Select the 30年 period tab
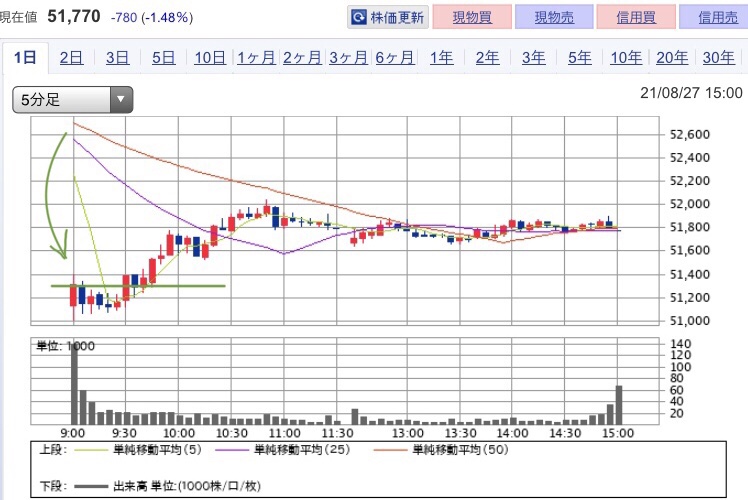 coord(718,58)
